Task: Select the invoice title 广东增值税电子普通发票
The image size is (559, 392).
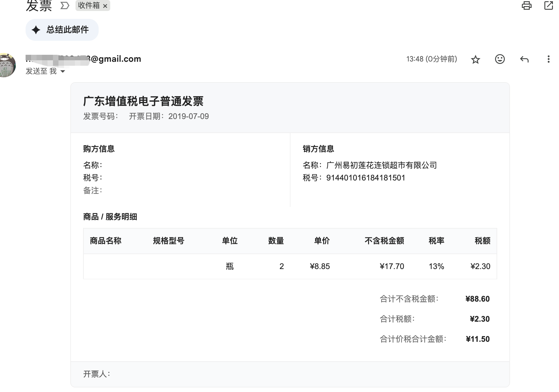Action: coord(143,101)
